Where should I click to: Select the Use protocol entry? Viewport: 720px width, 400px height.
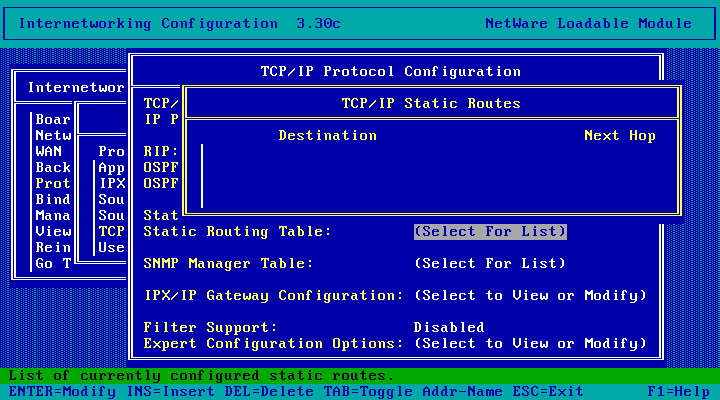tap(112, 248)
